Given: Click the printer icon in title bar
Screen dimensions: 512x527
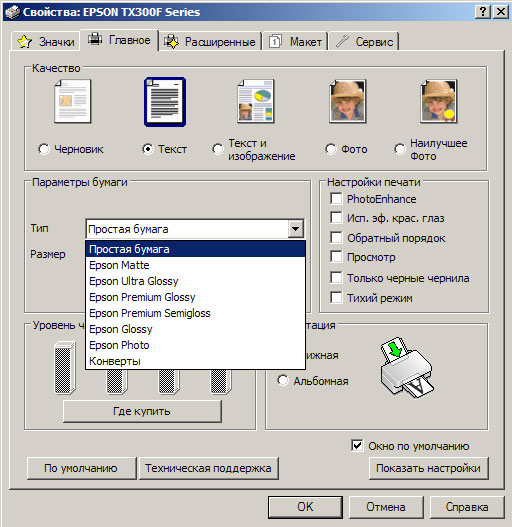Looking at the screenshot, I should (x=12, y=12).
